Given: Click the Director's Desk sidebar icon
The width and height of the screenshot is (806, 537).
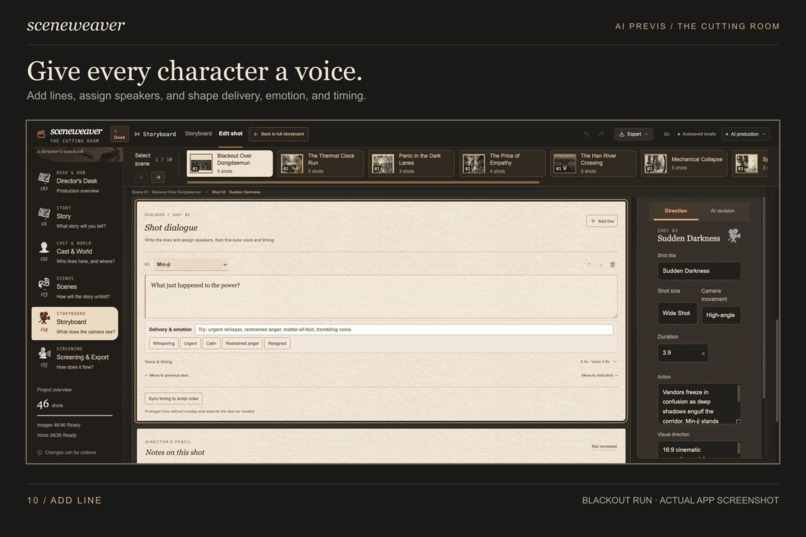Looking at the screenshot, I should (44, 178).
